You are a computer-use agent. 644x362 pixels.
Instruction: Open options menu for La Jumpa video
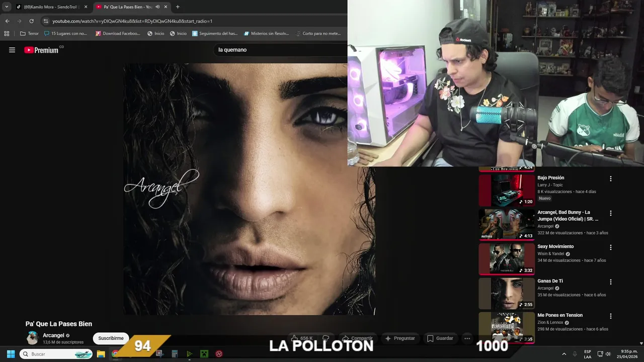click(x=611, y=213)
